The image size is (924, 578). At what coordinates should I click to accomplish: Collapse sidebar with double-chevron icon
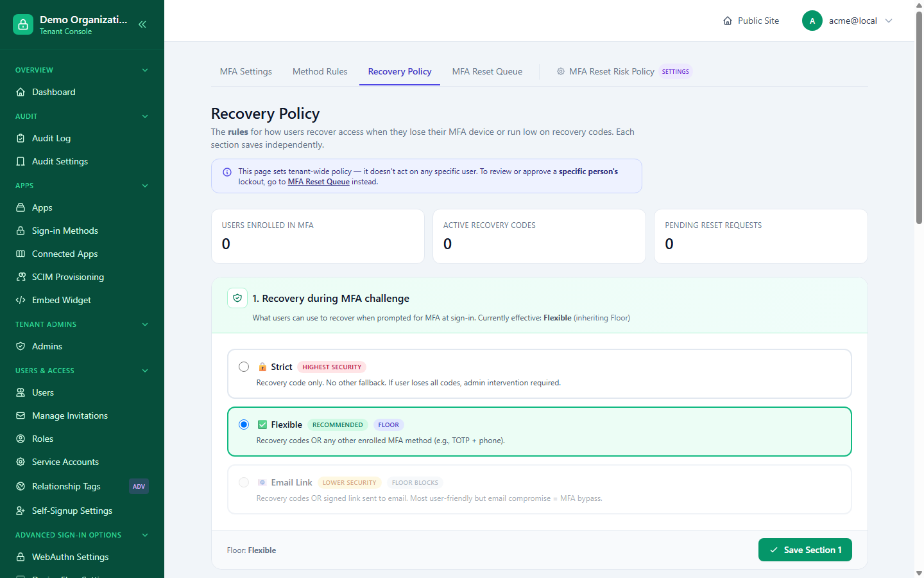[142, 24]
